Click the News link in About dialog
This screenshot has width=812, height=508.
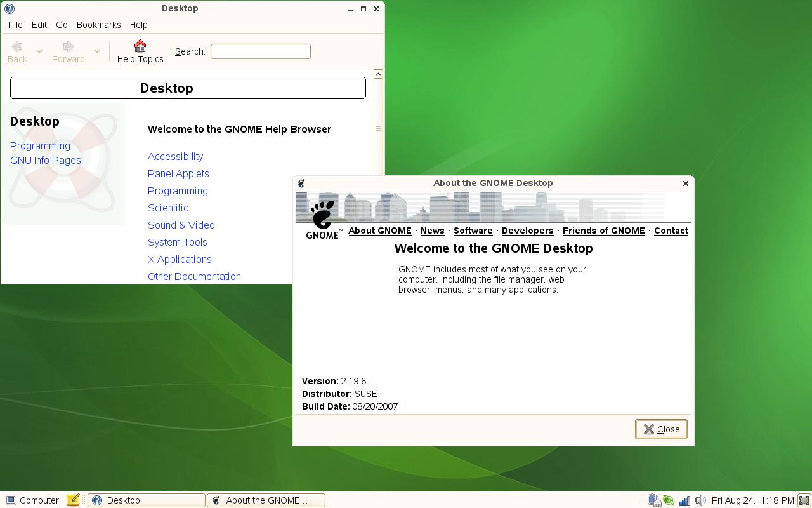tap(432, 231)
